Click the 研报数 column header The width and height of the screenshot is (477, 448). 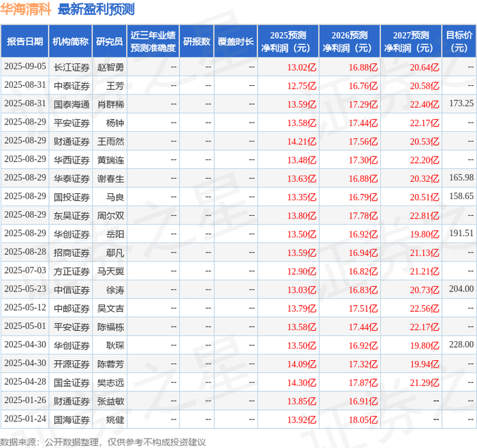(x=197, y=42)
